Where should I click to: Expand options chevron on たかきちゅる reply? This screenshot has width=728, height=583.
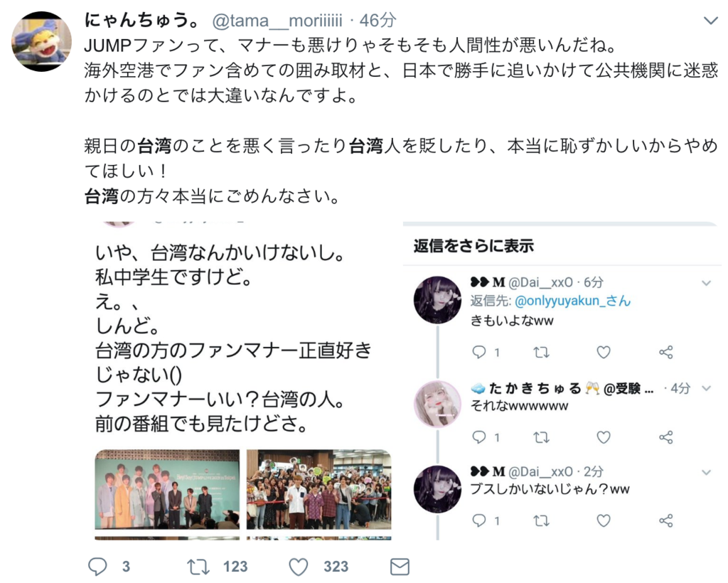(706, 388)
